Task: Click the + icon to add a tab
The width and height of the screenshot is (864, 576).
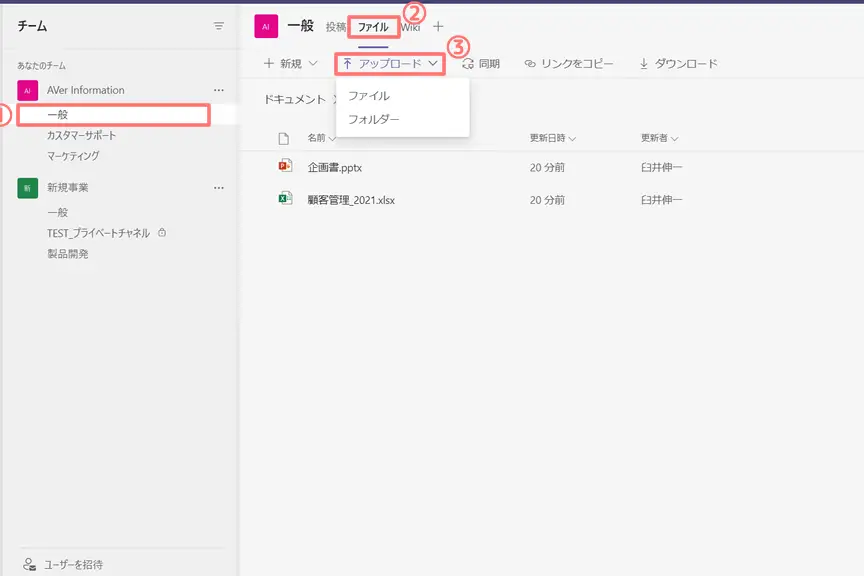Action: (438, 26)
